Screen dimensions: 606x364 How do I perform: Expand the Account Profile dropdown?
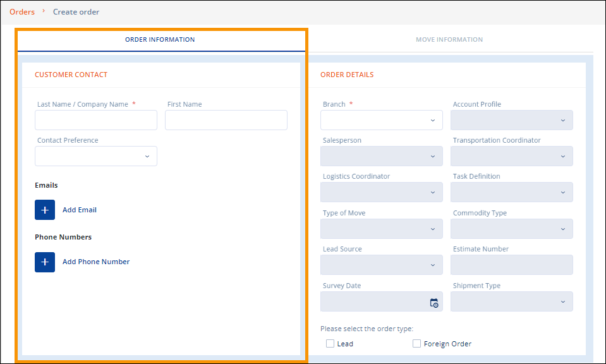[511, 120]
